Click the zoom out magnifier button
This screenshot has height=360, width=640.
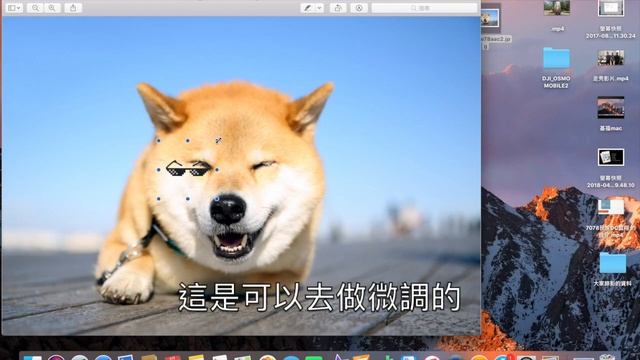(36, 8)
